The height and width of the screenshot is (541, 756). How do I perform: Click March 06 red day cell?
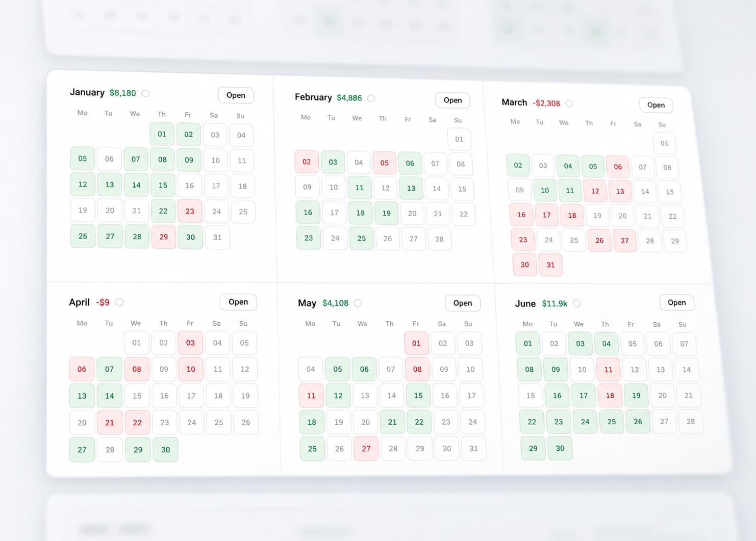pyautogui.click(x=618, y=167)
